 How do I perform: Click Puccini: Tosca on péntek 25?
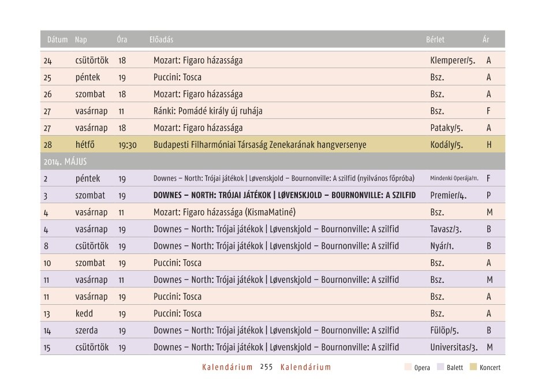177,77
